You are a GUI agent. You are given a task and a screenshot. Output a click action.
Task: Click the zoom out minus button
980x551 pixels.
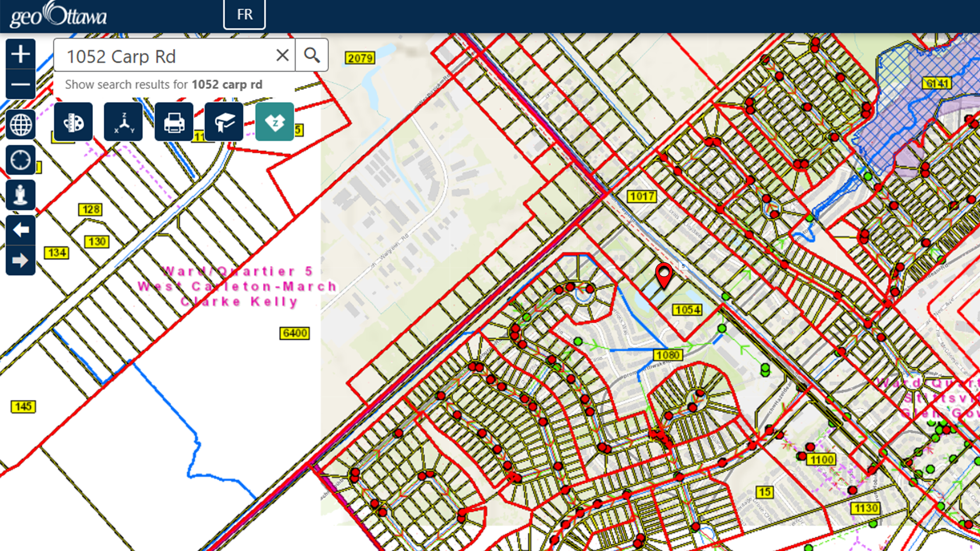click(x=20, y=84)
